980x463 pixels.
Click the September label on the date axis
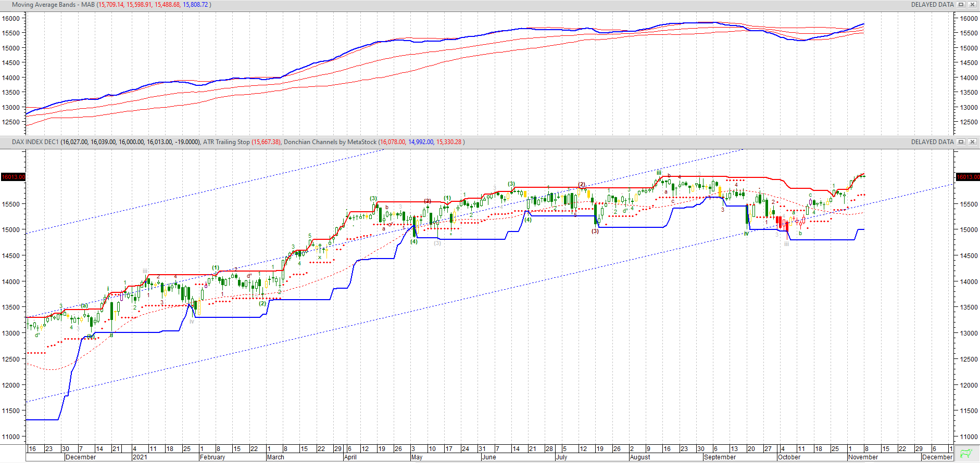(720, 457)
